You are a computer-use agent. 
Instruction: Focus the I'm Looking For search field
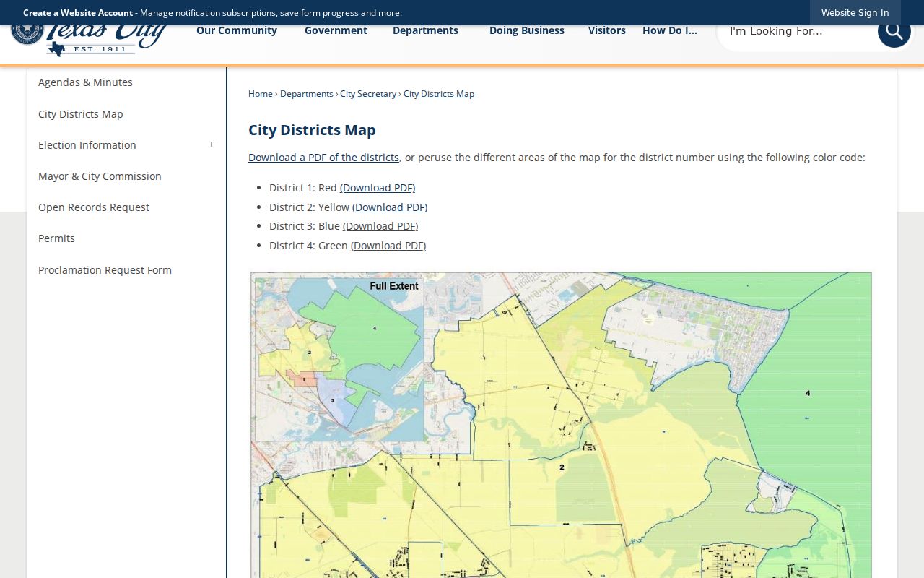pyautogui.click(x=798, y=31)
